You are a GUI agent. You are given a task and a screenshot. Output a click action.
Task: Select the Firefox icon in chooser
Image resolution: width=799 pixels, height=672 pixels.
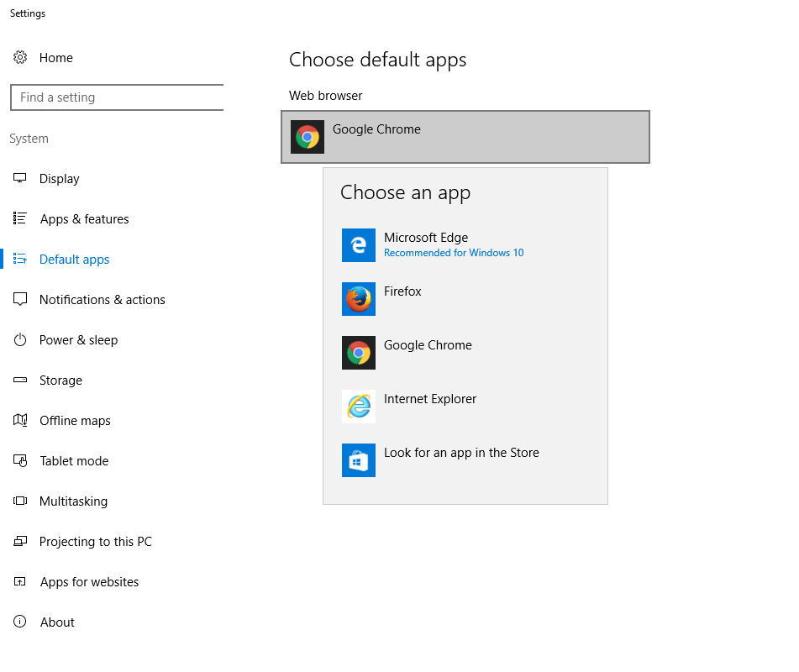coord(359,299)
